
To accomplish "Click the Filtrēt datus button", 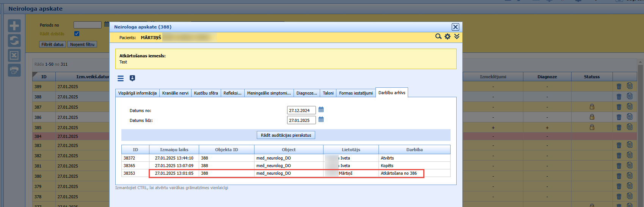I will (x=52, y=44).
